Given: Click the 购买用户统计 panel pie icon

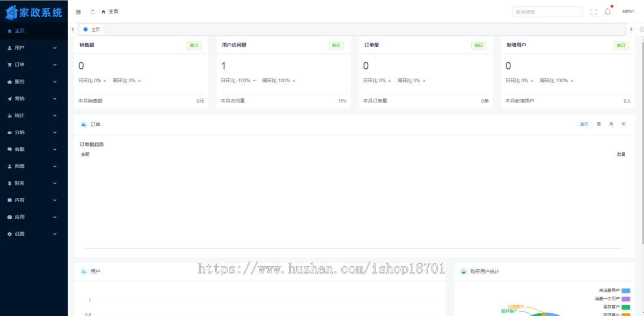Looking at the screenshot, I should 464,271.
